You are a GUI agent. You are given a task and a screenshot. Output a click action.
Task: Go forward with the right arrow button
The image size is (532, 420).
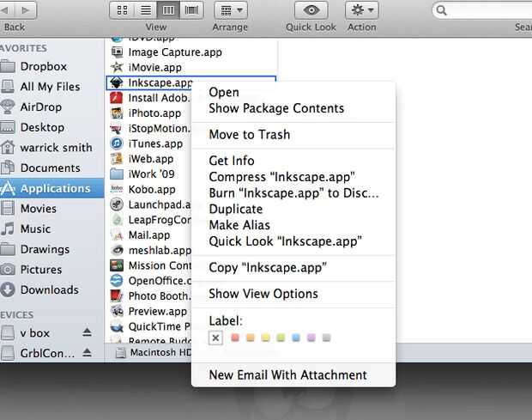click(26, 10)
